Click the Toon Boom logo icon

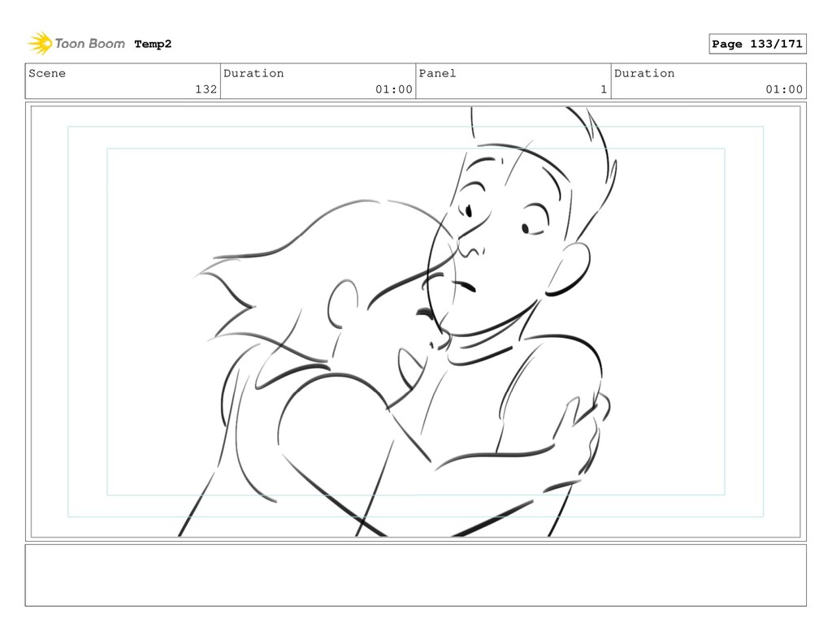(x=40, y=44)
